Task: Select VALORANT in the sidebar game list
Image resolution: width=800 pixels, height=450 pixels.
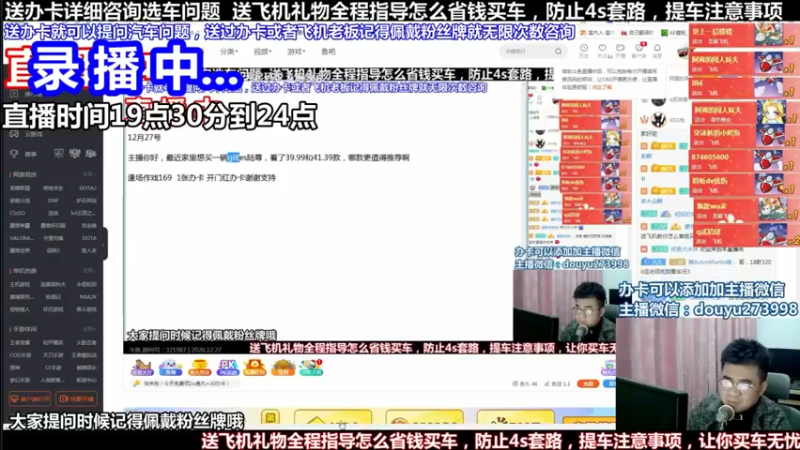Action: coord(21,238)
